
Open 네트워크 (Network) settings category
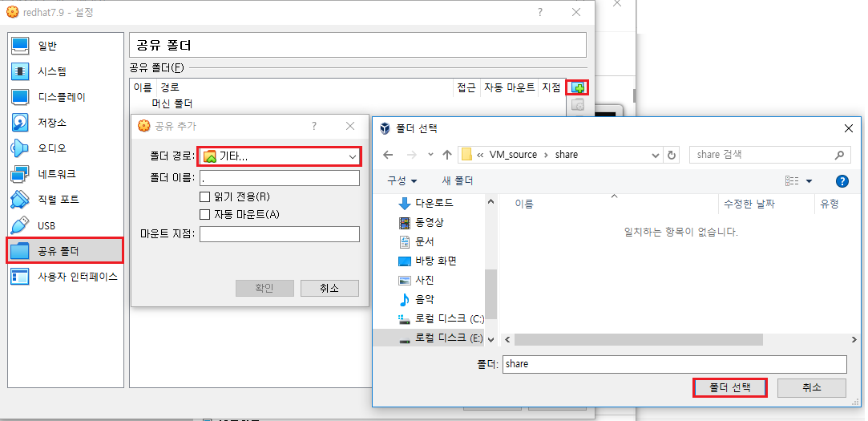pos(66,174)
